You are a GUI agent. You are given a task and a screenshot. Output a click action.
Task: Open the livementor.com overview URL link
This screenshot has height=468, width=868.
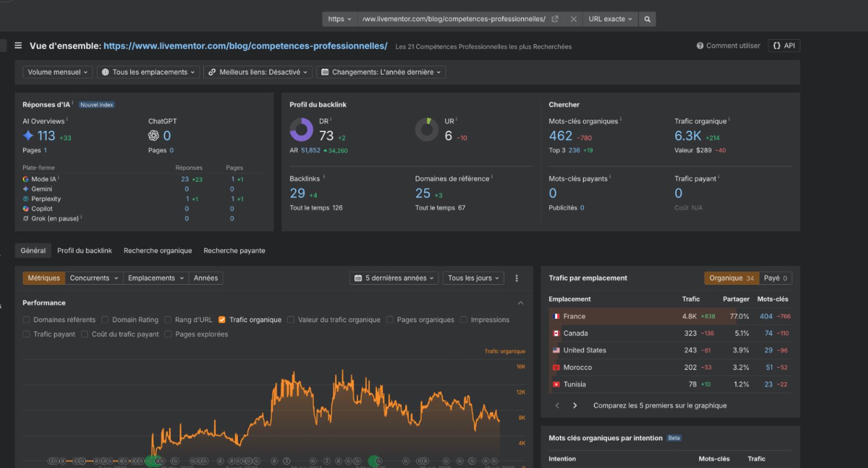click(245, 46)
